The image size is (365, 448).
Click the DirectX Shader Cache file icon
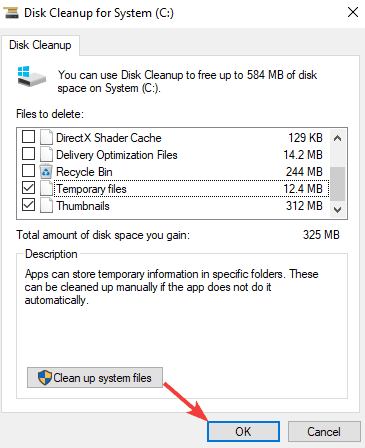[x=46, y=137]
